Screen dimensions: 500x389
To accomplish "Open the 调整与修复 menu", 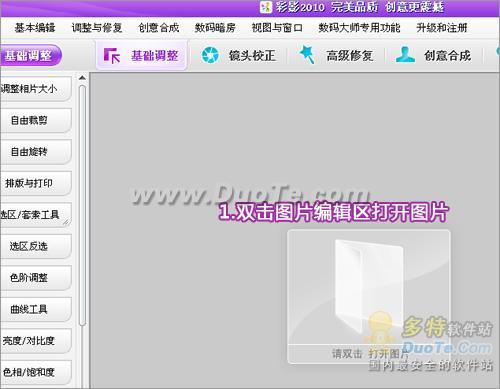I will [97, 27].
